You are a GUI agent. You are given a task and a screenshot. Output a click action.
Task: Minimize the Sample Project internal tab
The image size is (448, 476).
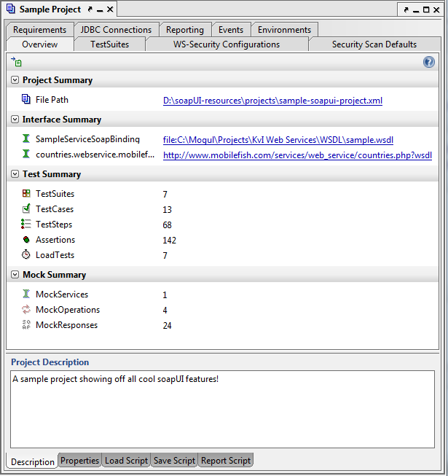tap(100, 11)
